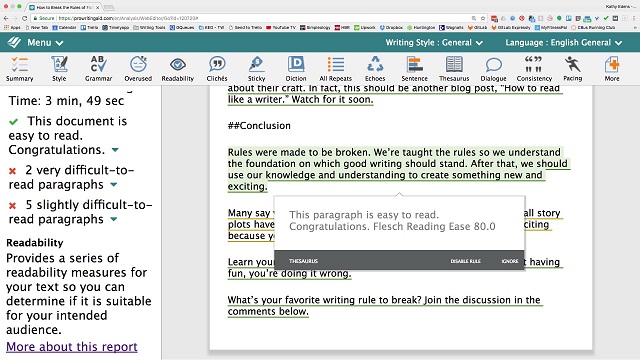Bookmark this page with star icon
The height and width of the screenshot is (360, 640).
pyautogui.click(x=483, y=18)
